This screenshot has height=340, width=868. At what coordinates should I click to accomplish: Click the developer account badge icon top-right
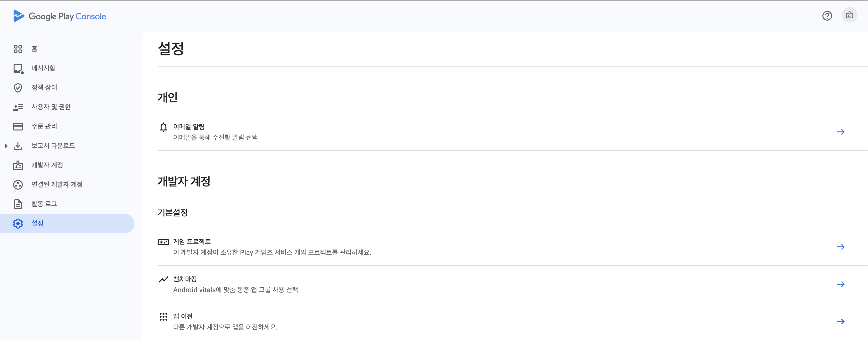tap(849, 15)
